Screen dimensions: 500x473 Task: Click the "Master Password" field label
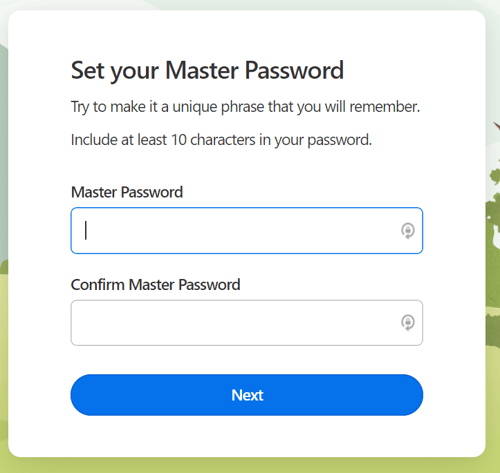pyautogui.click(x=127, y=192)
